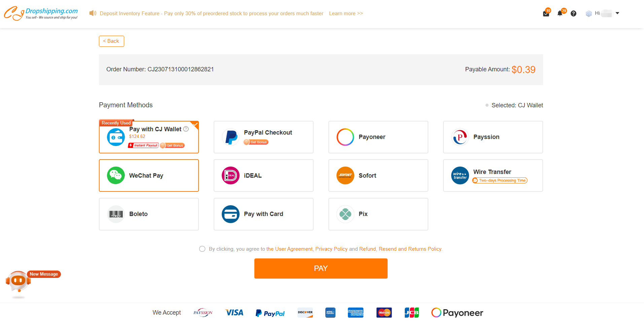Open the Privacy Policy link
This screenshot has width=644, height=321.
click(331, 249)
